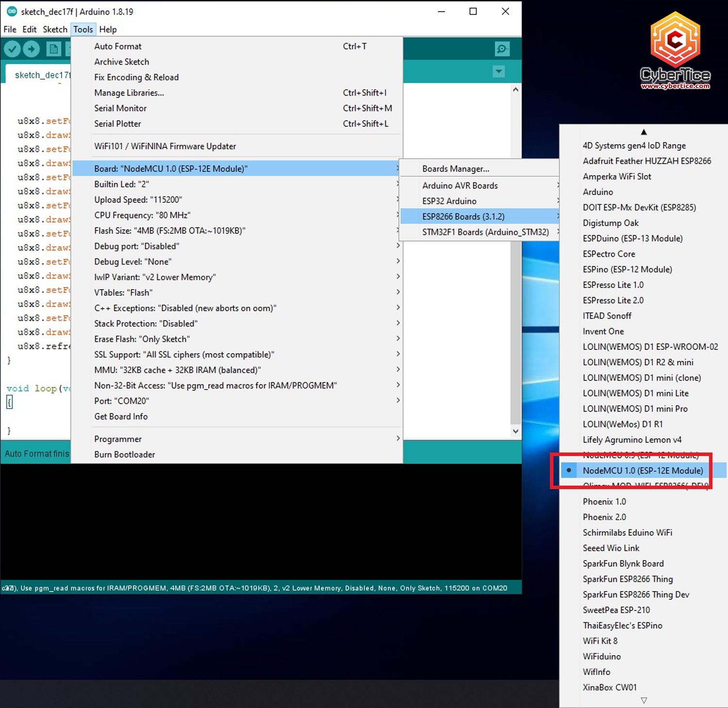
Task: Expand the ESP32 Arduino boards submenu
Action: point(449,201)
